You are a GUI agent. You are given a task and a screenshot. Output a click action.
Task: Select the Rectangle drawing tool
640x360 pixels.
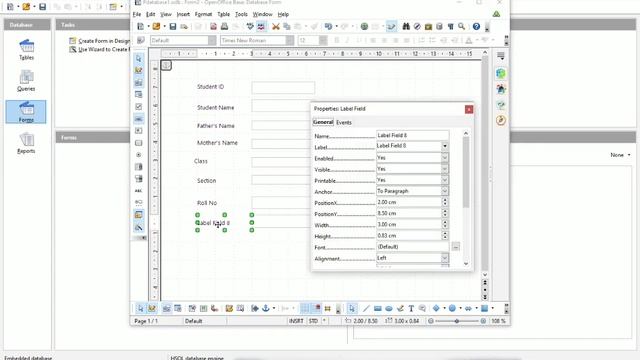pos(378,308)
